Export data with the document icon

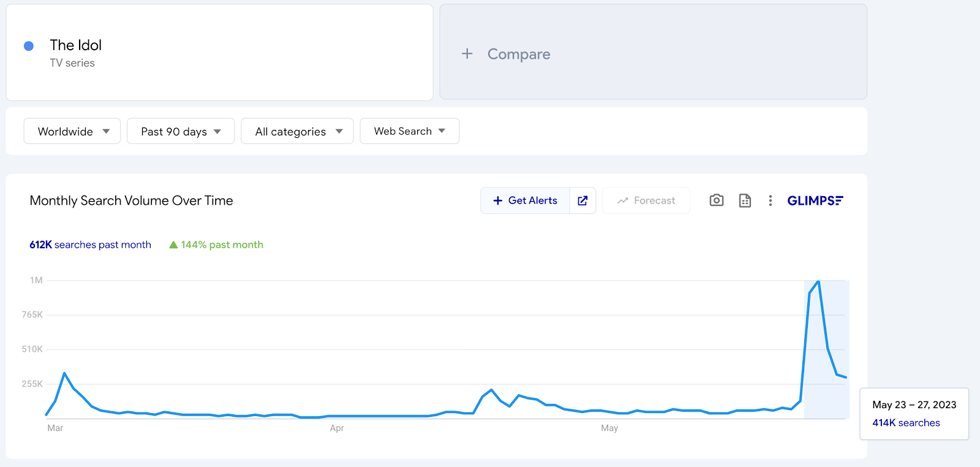[x=745, y=200]
